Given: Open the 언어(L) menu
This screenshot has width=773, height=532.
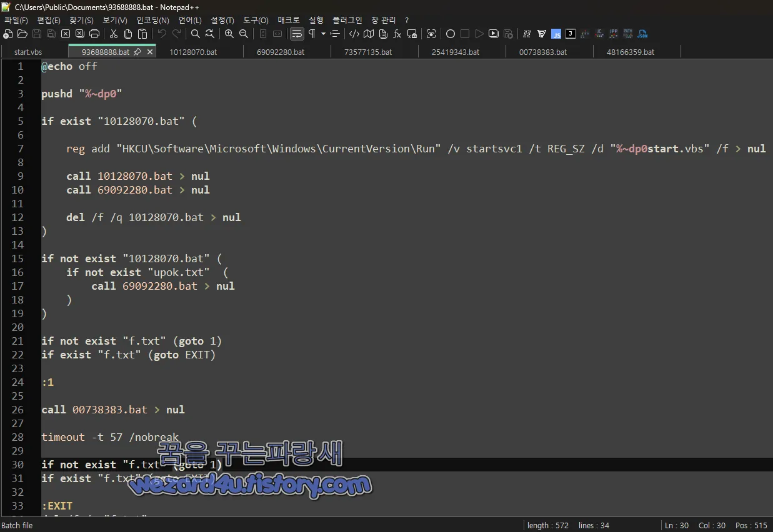Looking at the screenshot, I should click(x=190, y=20).
